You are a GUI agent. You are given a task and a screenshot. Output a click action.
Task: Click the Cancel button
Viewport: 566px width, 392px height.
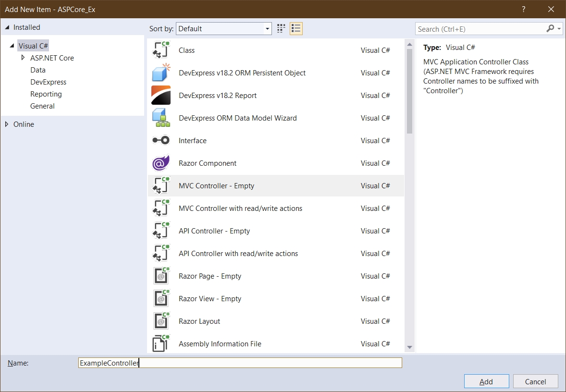[x=535, y=381]
